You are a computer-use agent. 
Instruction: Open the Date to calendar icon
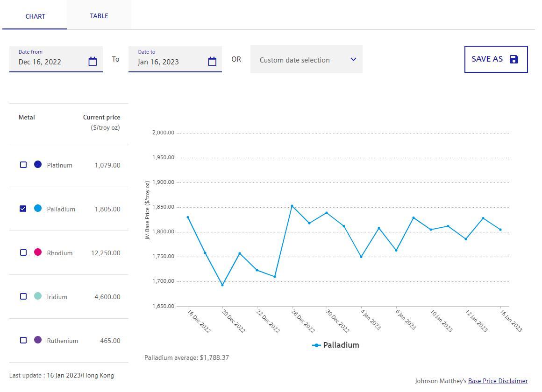click(212, 62)
